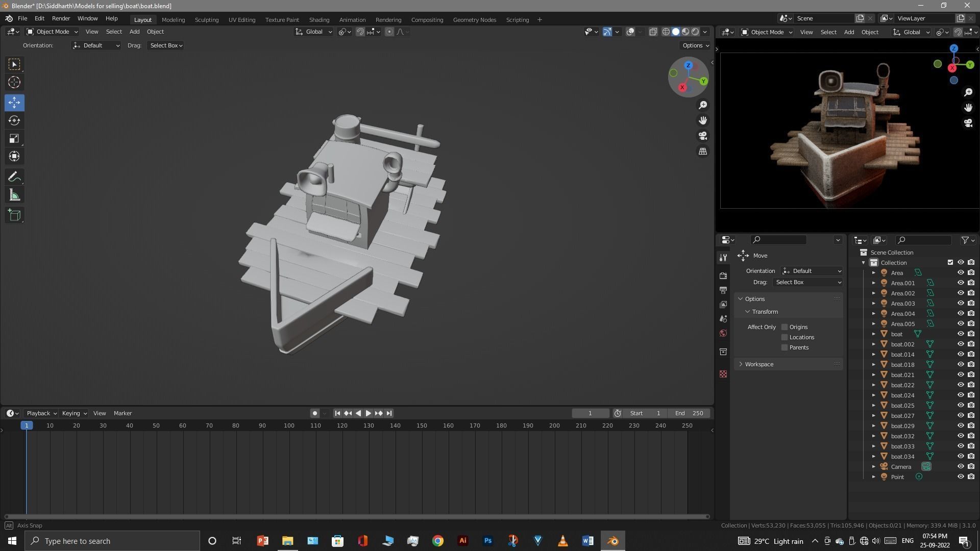The width and height of the screenshot is (980, 551).
Task: Open the Drag Select Box dropdown in header
Action: [166, 45]
